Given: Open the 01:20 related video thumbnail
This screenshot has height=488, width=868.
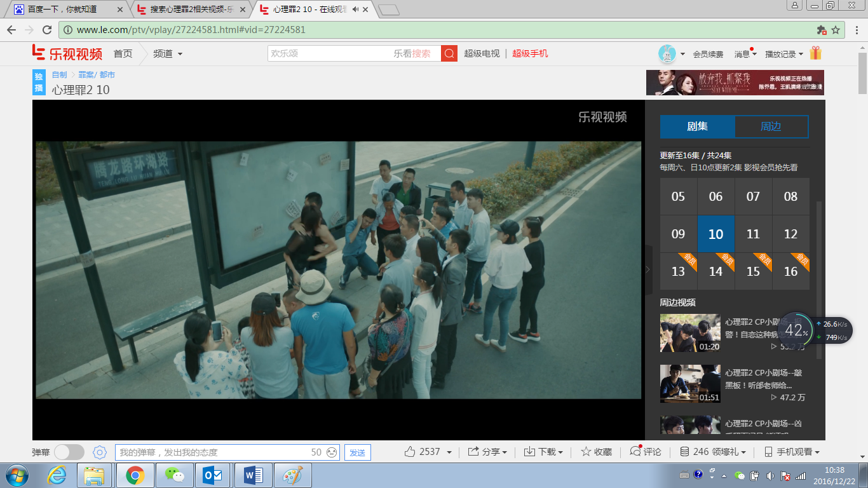Looking at the screenshot, I should click(x=690, y=333).
